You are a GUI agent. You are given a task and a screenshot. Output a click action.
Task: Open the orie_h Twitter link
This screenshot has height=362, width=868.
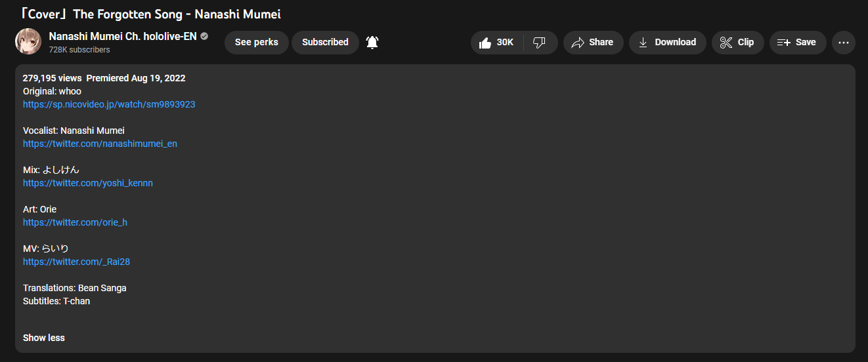[x=75, y=222]
